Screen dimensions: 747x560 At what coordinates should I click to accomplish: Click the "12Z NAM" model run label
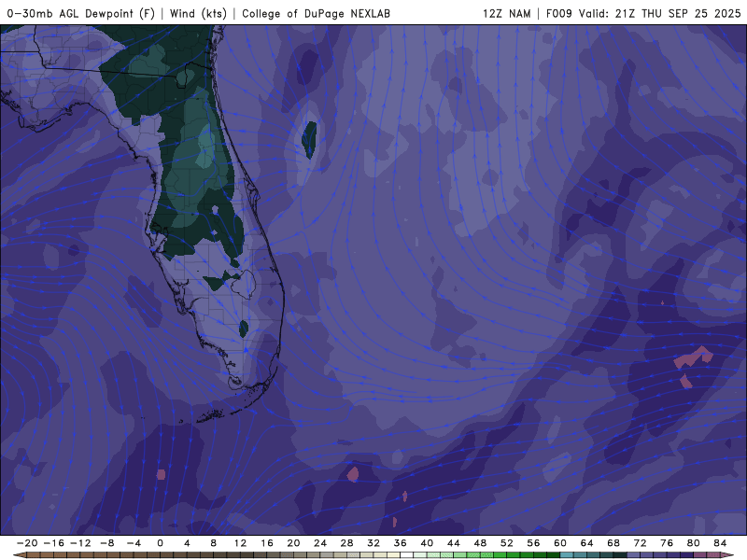(506, 13)
